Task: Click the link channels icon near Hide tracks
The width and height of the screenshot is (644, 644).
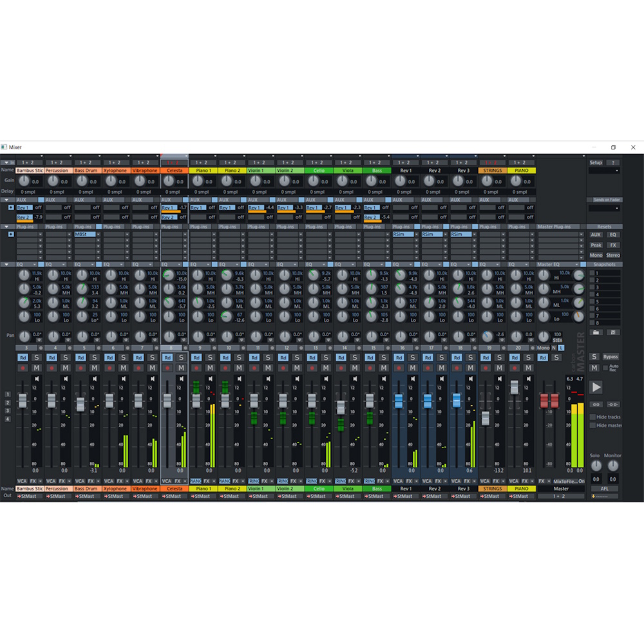Action: [x=596, y=404]
